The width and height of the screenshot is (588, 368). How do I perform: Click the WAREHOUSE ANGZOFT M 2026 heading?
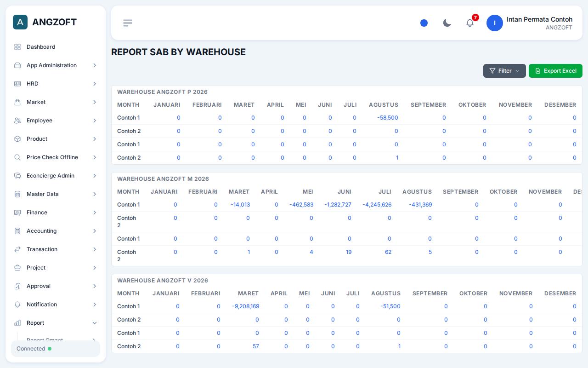pos(163,179)
